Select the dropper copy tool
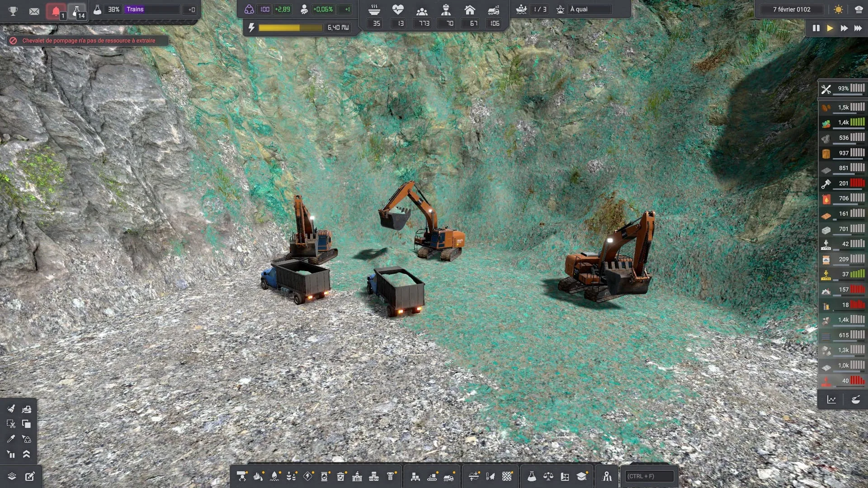This screenshot has height=488, width=868. 11,439
